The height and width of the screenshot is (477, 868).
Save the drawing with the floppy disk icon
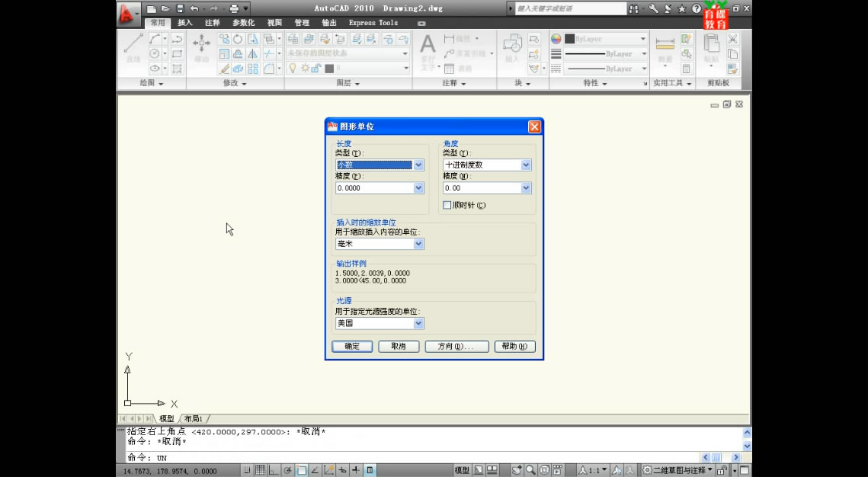180,9
